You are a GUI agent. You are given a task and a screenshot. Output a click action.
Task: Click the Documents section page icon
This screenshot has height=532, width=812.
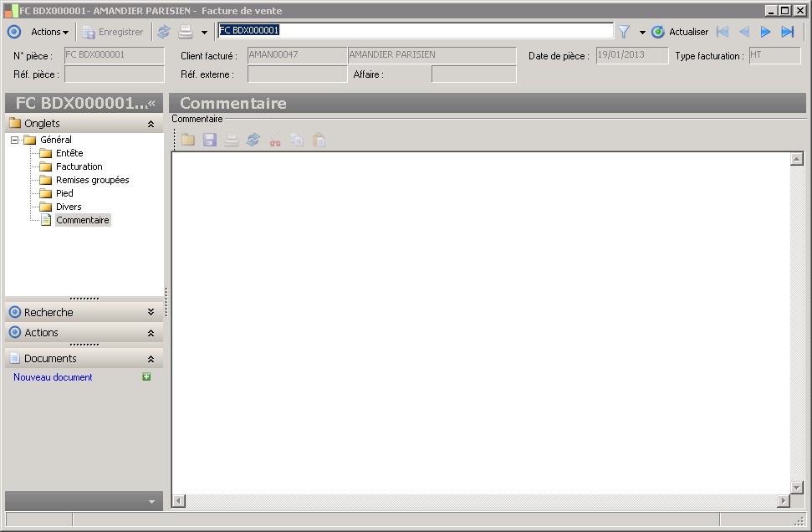coord(15,358)
